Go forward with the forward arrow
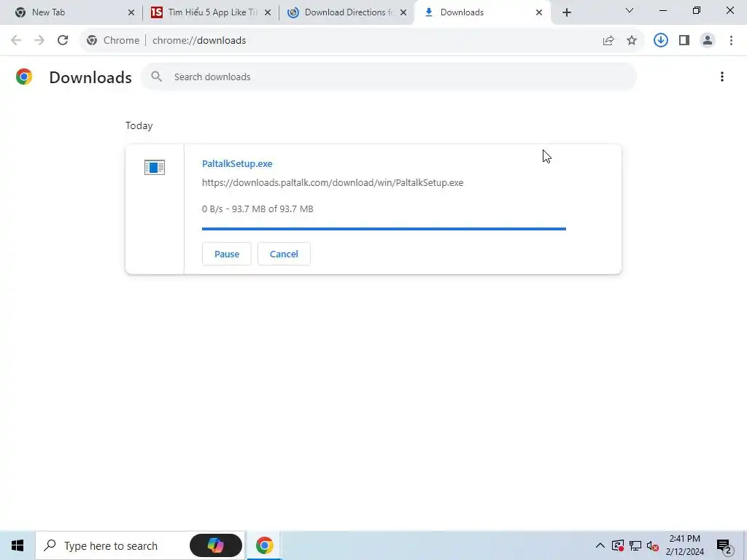Image resolution: width=747 pixels, height=560 pixels. 39,41
